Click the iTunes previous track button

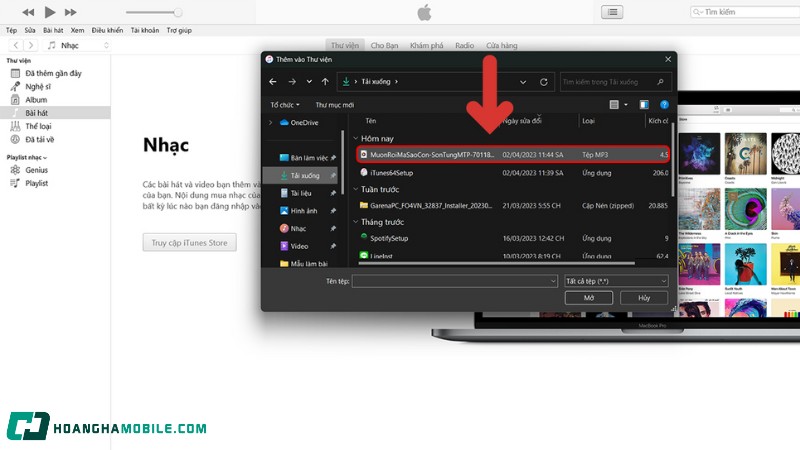click(x=29, y=12)
